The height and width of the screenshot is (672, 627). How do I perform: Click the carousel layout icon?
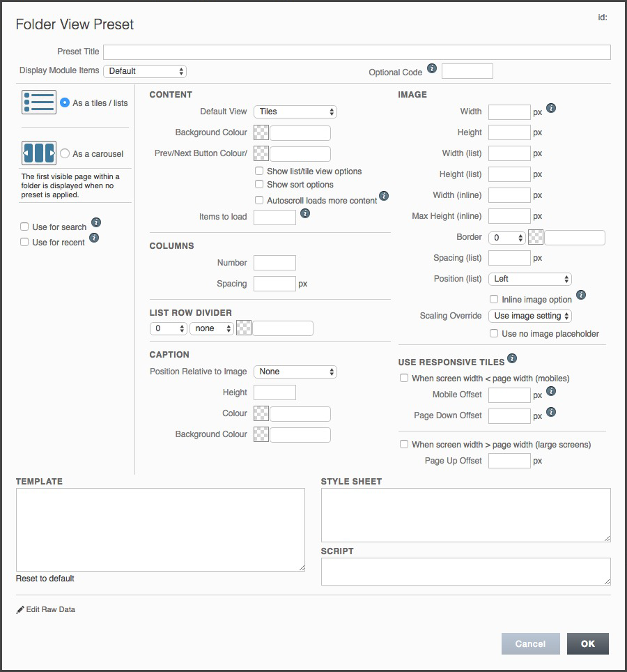point(39,153)
